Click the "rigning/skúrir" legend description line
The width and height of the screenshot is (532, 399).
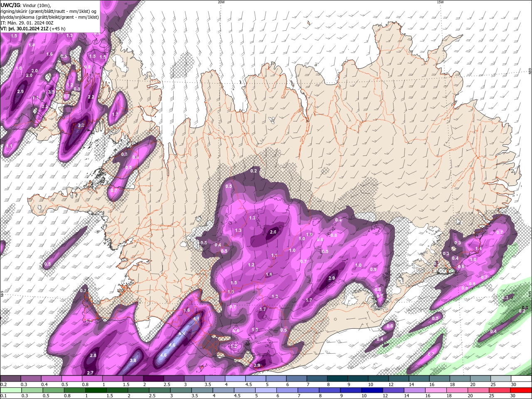tap(48, 11)
